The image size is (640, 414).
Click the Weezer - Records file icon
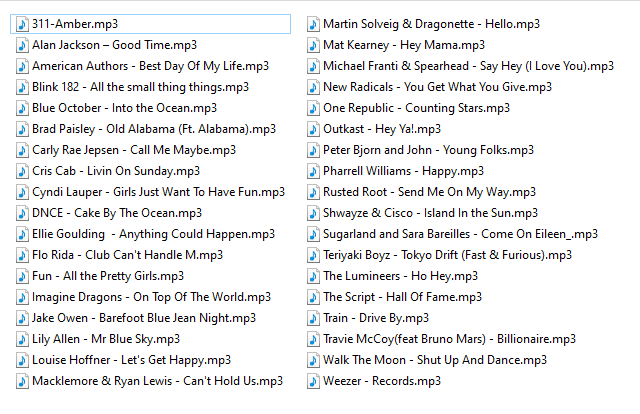313,381
